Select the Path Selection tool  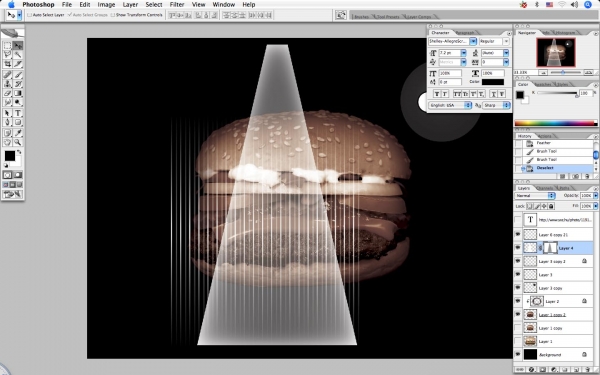coord(7,113)
